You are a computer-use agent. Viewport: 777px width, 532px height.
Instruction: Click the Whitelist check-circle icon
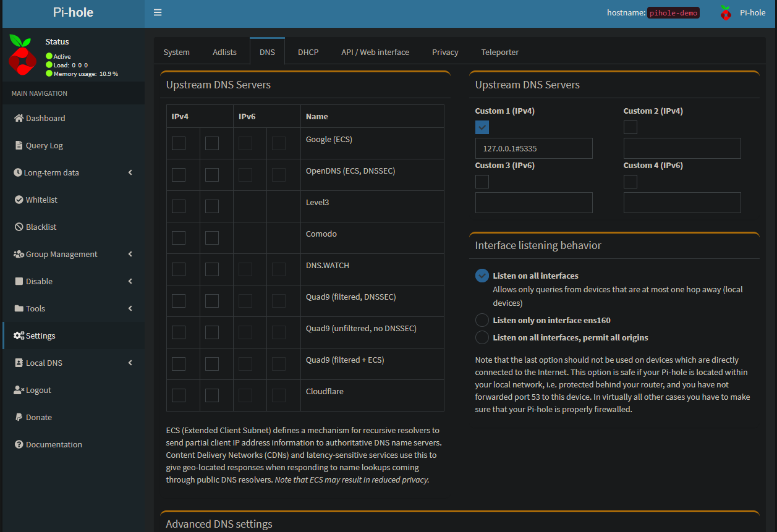(x=19, y=200)
